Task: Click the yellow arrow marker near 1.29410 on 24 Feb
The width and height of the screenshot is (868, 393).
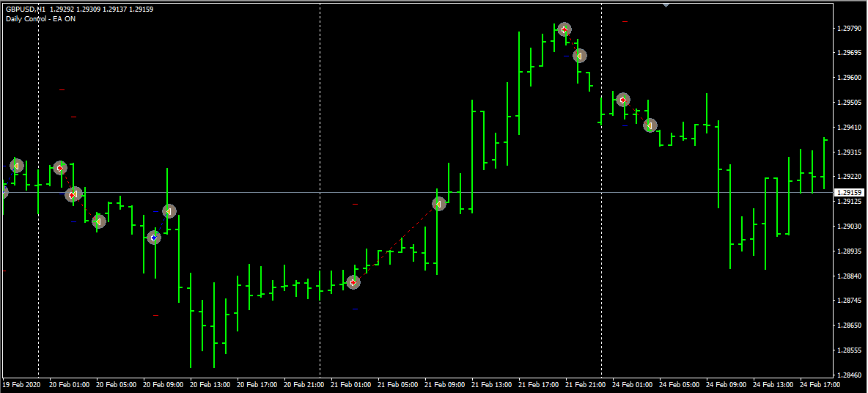Action: point(650,125)
